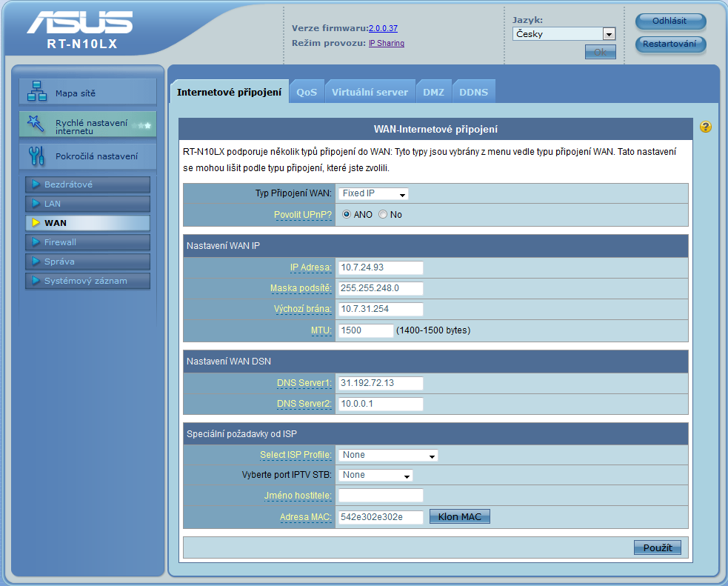Click the DNS Server2 help label

point(304,404)
